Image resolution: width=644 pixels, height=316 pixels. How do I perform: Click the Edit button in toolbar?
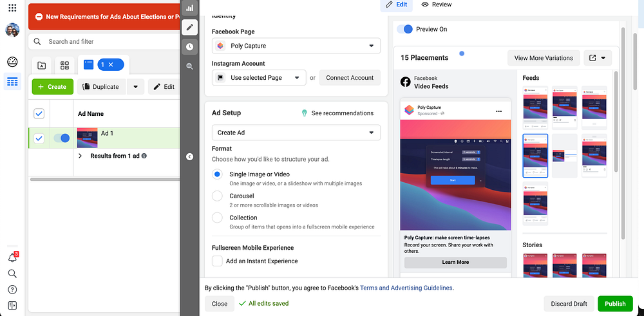[x=164, y=87]
